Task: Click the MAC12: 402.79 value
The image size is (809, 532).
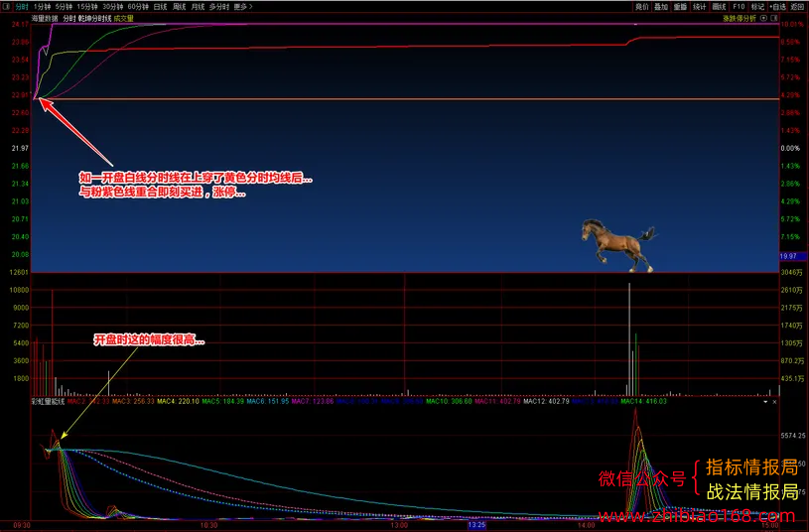Action: point(546,401)
